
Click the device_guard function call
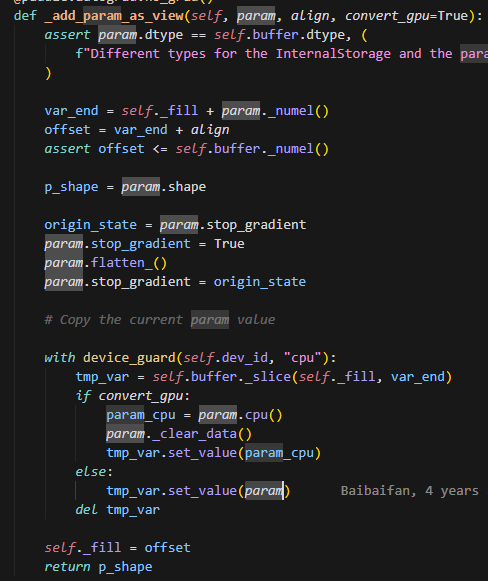click(x=129, y=358)
